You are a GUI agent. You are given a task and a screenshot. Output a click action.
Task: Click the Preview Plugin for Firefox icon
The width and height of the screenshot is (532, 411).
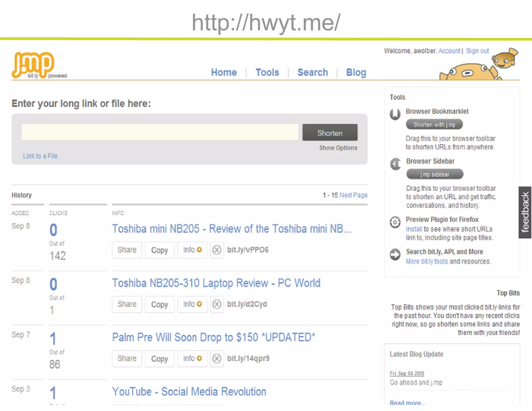pos(395,222)
